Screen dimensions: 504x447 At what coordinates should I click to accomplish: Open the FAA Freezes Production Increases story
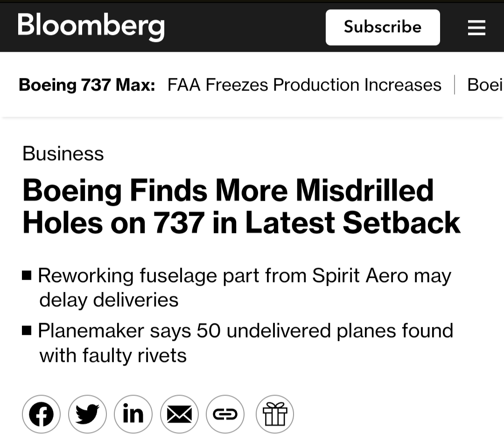[304, 85]
